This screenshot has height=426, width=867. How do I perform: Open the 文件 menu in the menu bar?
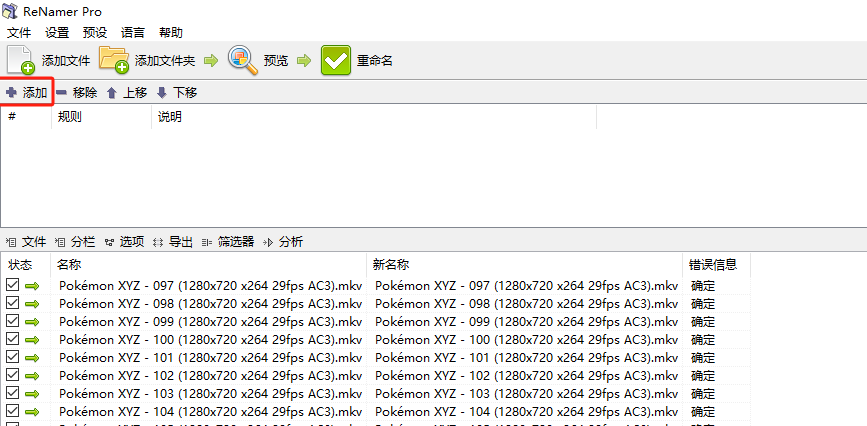tap(19, 33)
